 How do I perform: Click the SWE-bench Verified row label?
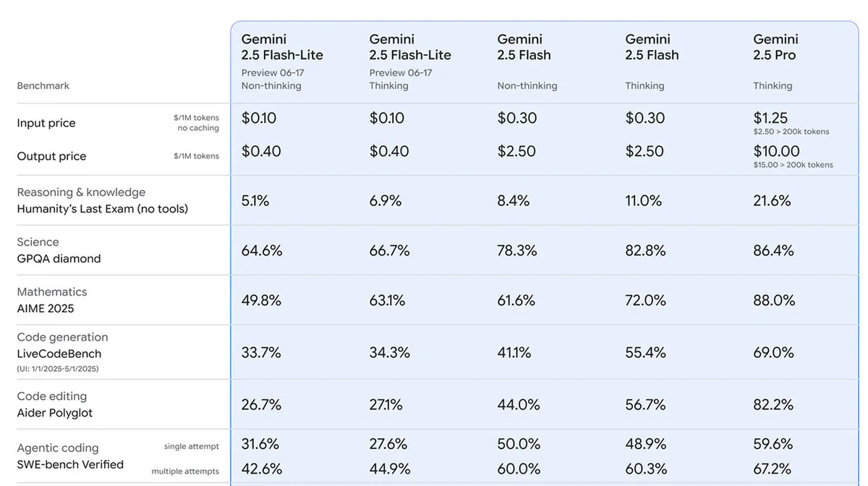(70, 464)
